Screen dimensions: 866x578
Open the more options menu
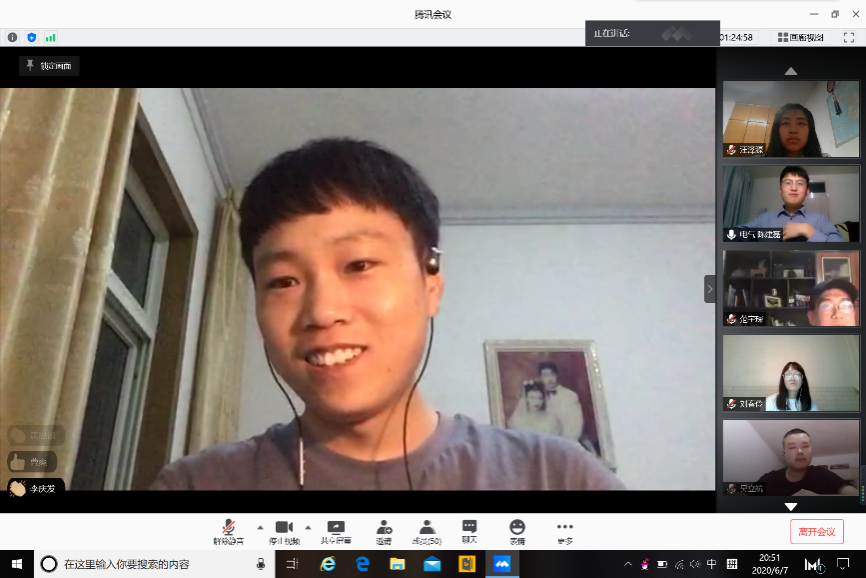click(x=564, y=532)
